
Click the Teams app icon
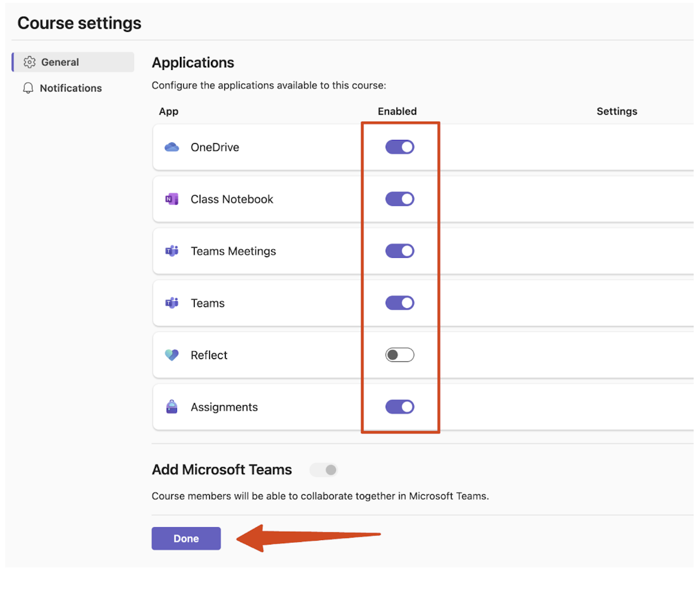click(171, 303)
